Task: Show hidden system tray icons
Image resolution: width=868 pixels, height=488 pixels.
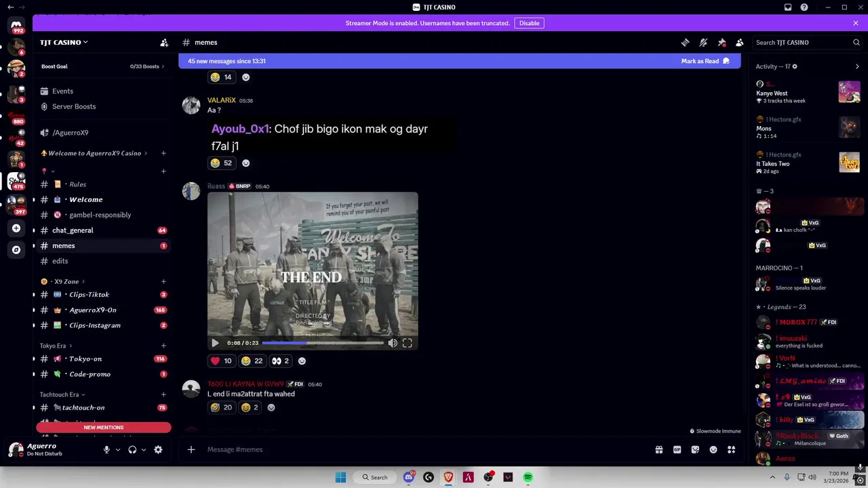Action: tap(772, 477)
